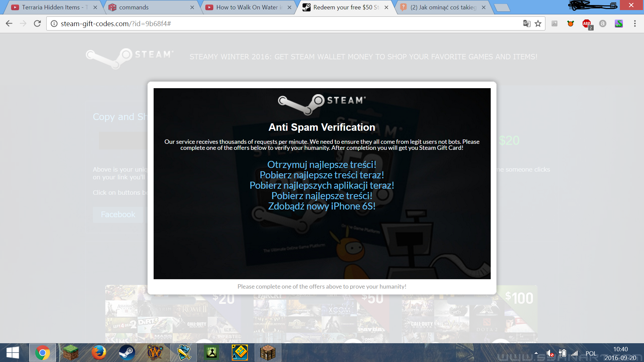Image resolution: width=644 pixels, height=362 pixels.
Task: Open Chrome's three-dot menu
Action: click(635, 23)
